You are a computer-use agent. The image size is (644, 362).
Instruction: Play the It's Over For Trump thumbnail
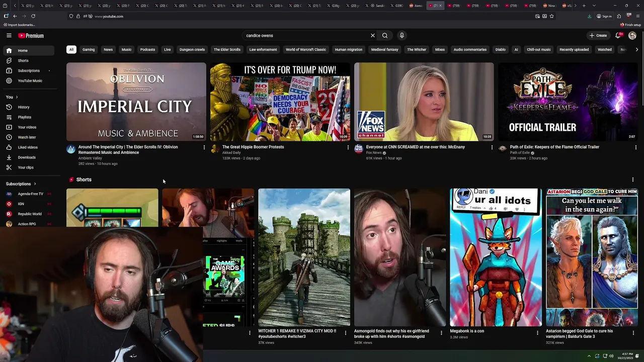click(280, 102)
